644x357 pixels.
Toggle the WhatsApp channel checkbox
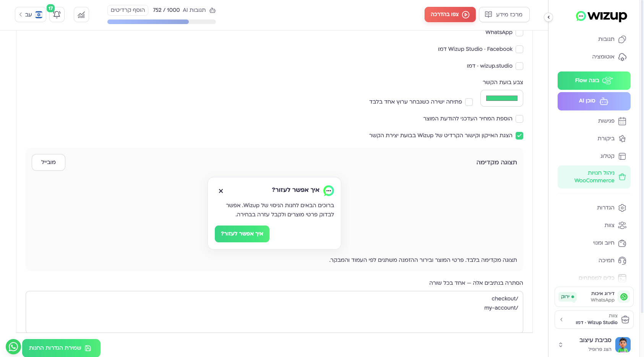519,32
